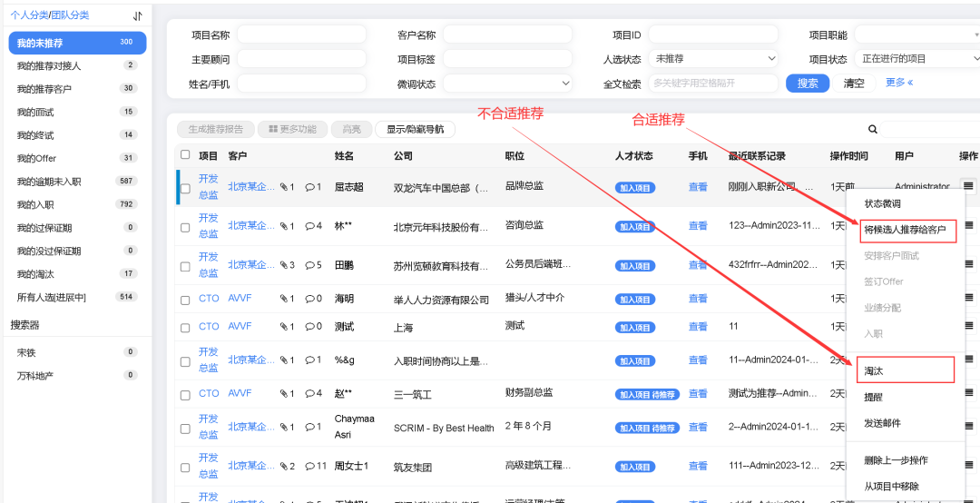Click the attachment paperclip icon in the 屈志超 row

coord(284,186)
